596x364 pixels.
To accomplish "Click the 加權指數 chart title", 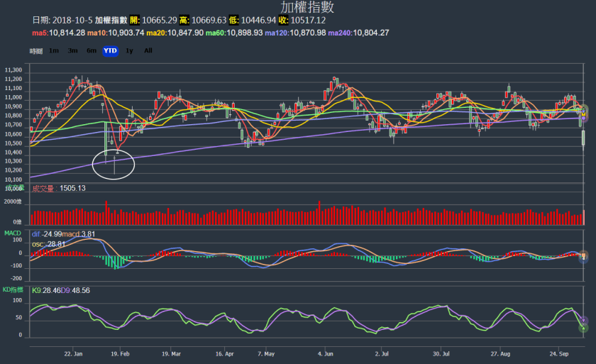I will pos(307,8).
